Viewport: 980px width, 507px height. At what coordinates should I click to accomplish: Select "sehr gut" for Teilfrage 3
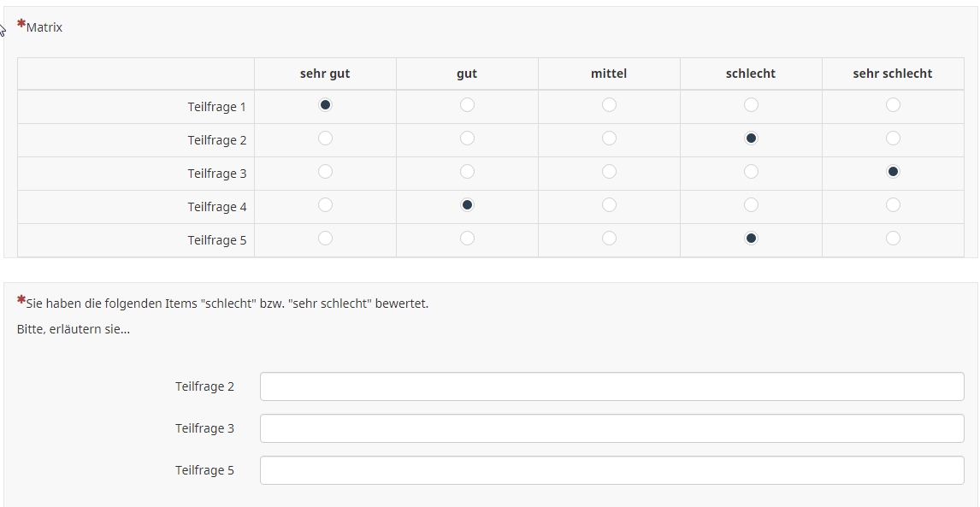(x=325, y=172)
